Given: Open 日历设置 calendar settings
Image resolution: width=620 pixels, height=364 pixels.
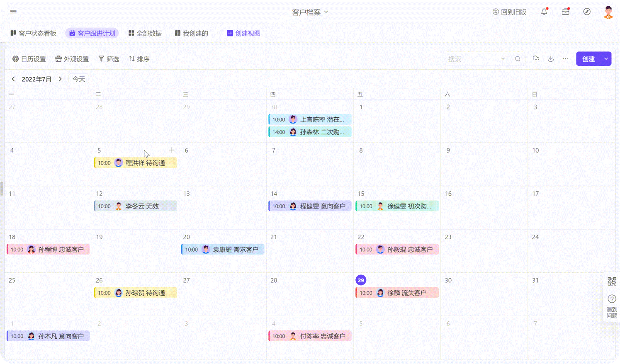Looking at the screenshot, I should point(29,59).
